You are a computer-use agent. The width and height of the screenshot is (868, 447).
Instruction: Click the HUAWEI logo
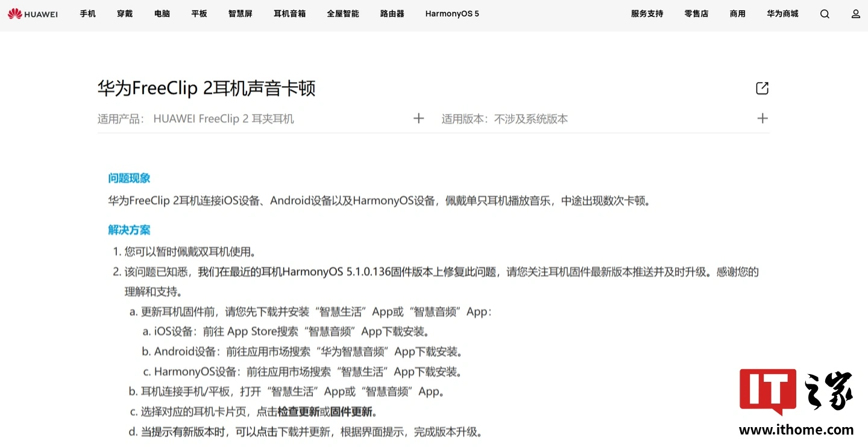click(33, 13)
